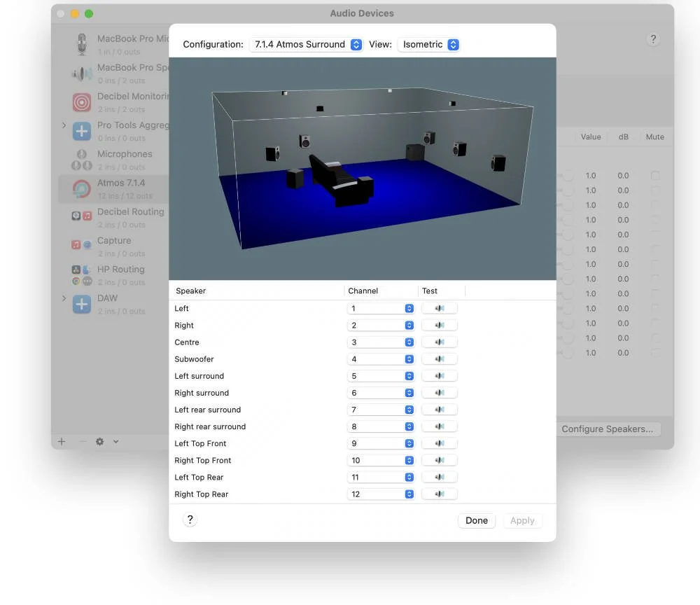Click the Capture device icon
The width and height of the screenshot is (700, 605).
click(x=82, y=244)
